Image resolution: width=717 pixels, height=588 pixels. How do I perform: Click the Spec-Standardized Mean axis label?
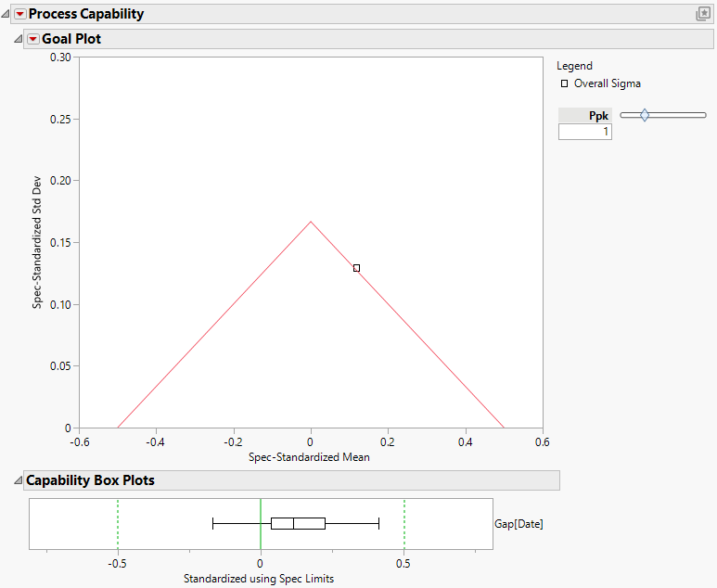click(309, 457)
